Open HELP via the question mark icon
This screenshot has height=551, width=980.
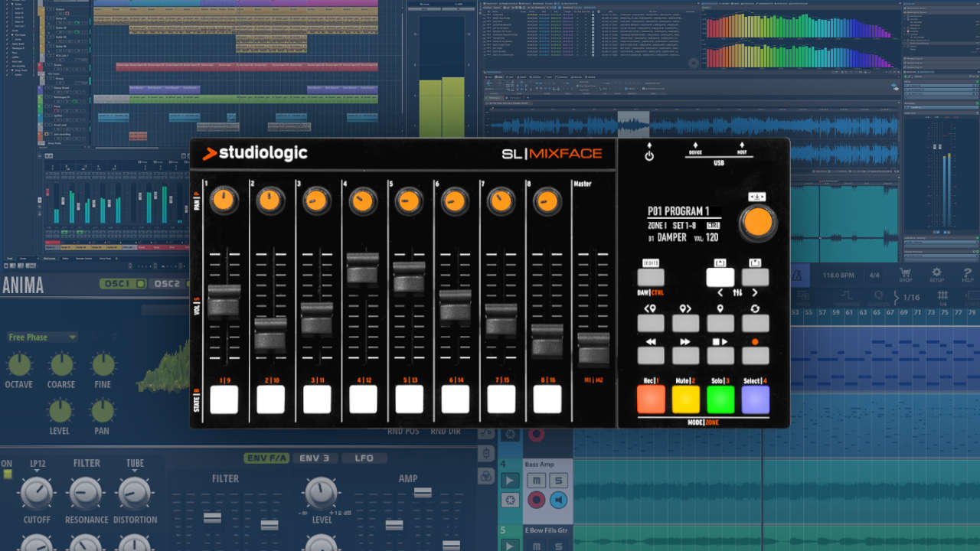point(966,273)
